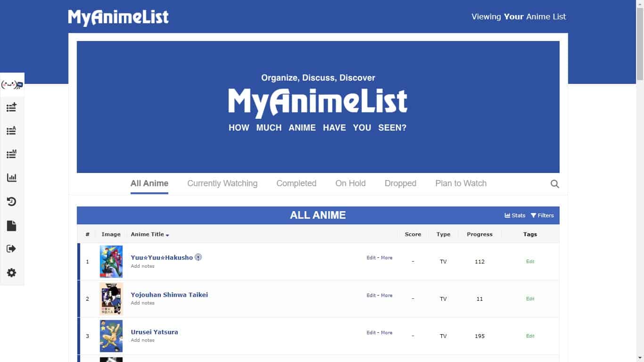Viewport: 644px width, 362px height.
Task: Select the add-to-list icon in the sidebar
Action: pyautogui.click(x=12, y=107)
